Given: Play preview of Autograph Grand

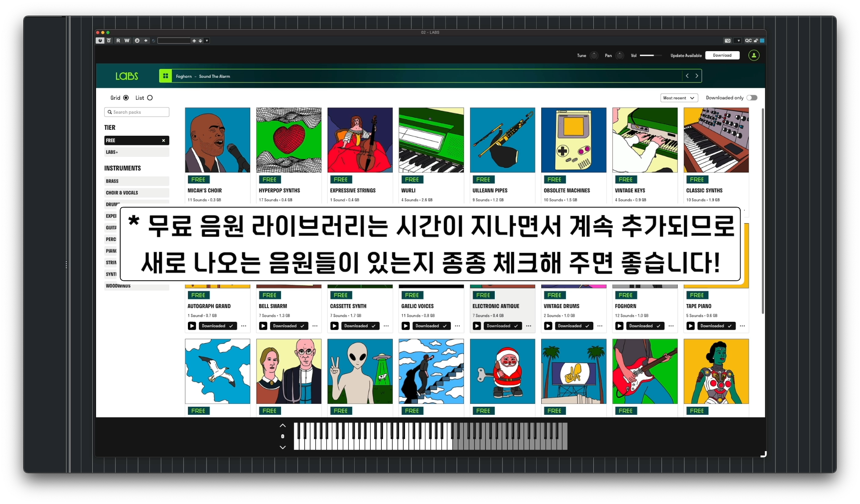Looking at the screenshot, I should click(192, 326).
